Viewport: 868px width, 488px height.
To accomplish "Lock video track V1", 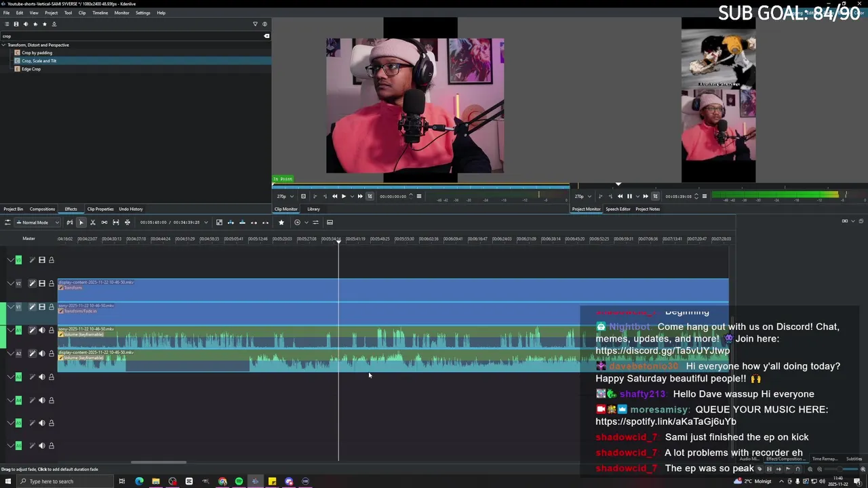I will 51,307.
